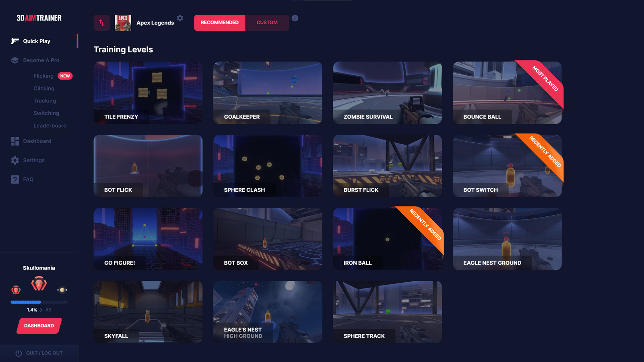Viewport: 644px width, 362px height.
Task: Switch to Recommended levels
Action: [219, 23]
